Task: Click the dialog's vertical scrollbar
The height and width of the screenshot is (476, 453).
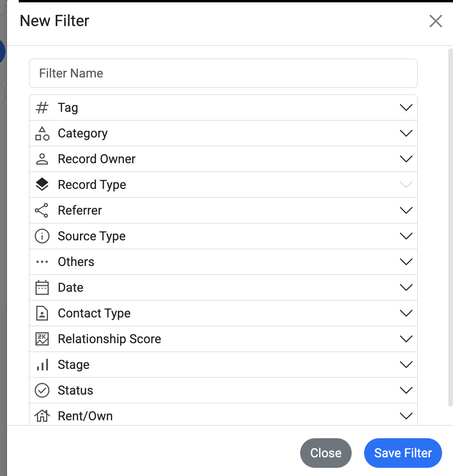Action: [x=450, y=226]
